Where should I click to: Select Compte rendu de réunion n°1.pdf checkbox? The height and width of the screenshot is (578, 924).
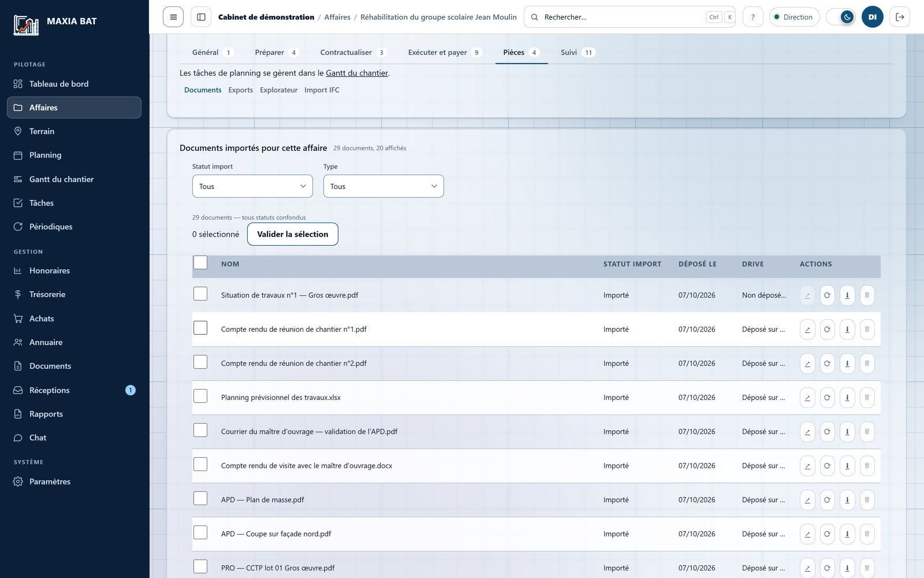point(200,328)
